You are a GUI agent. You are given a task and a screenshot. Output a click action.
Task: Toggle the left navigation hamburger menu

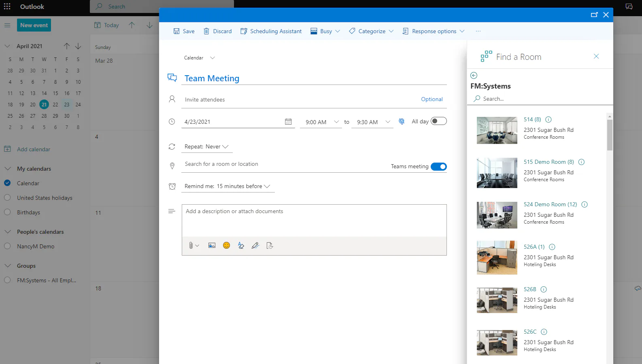(7, 25)
